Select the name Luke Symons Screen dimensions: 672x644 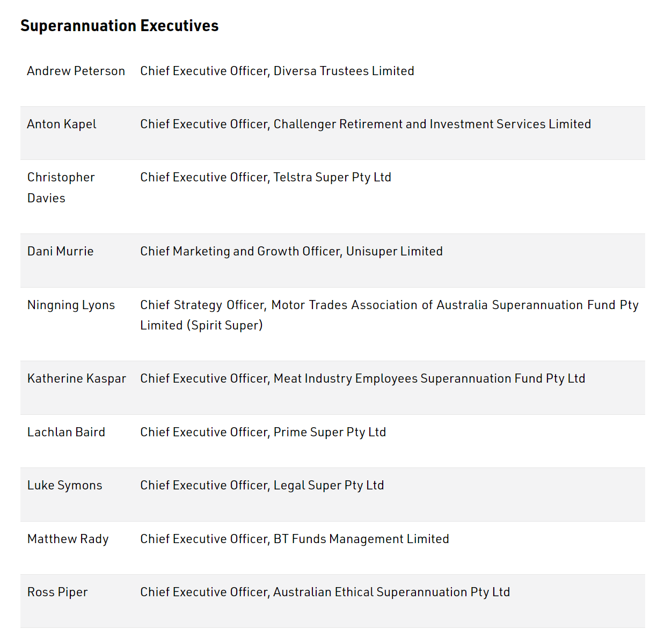(64, 485)
